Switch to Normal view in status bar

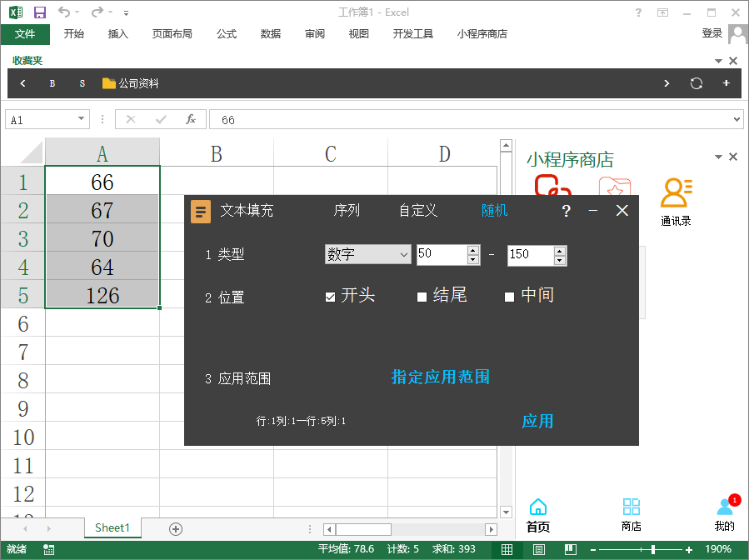click(x=507, y=549)
